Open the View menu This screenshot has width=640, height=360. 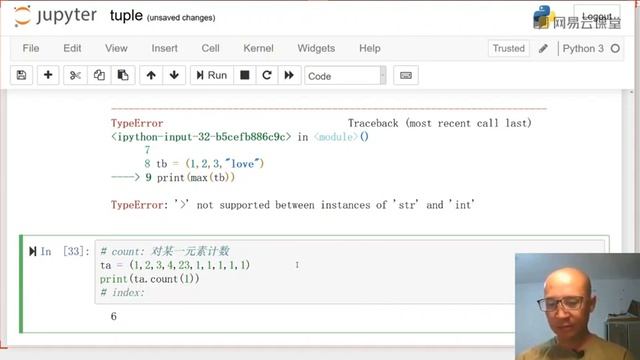[116, 48]
